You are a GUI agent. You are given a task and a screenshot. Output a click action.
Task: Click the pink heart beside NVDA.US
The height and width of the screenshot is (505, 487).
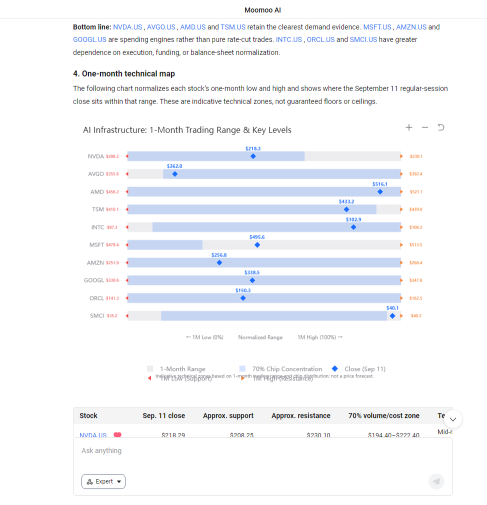pyautogui.click(x=117, y=435)
